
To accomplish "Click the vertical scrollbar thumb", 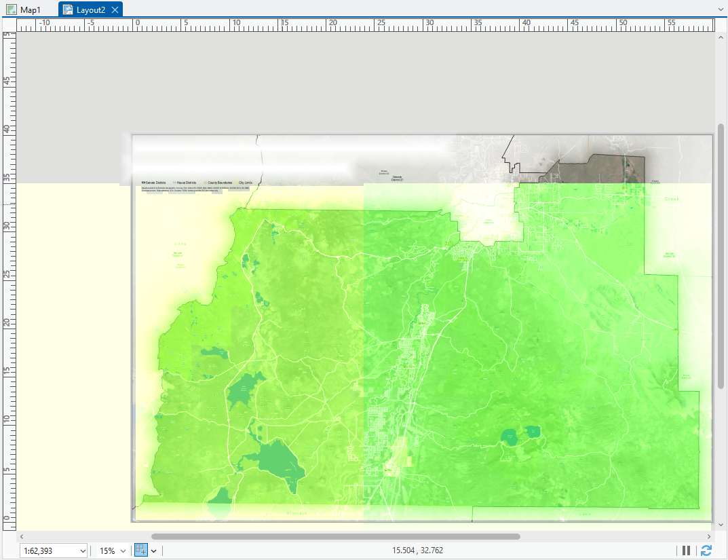I will (x=721, y=256).
